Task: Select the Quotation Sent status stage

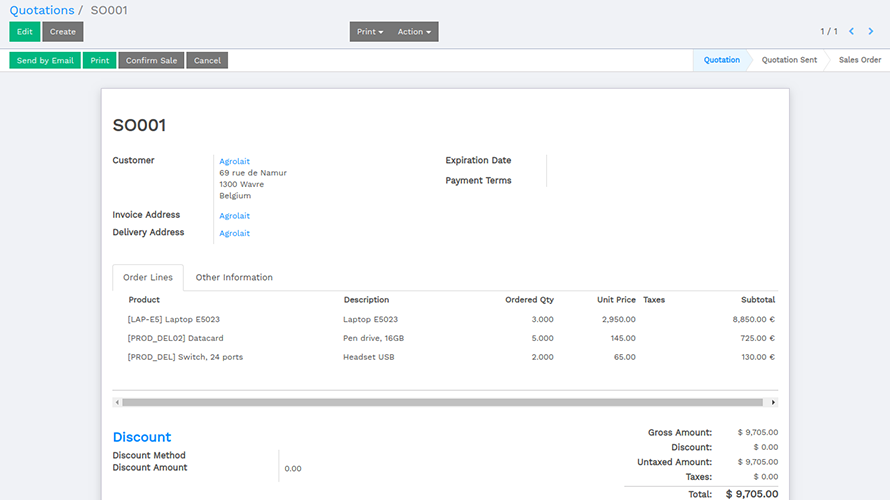Action: pyautogui.click(x=789, y=60)
